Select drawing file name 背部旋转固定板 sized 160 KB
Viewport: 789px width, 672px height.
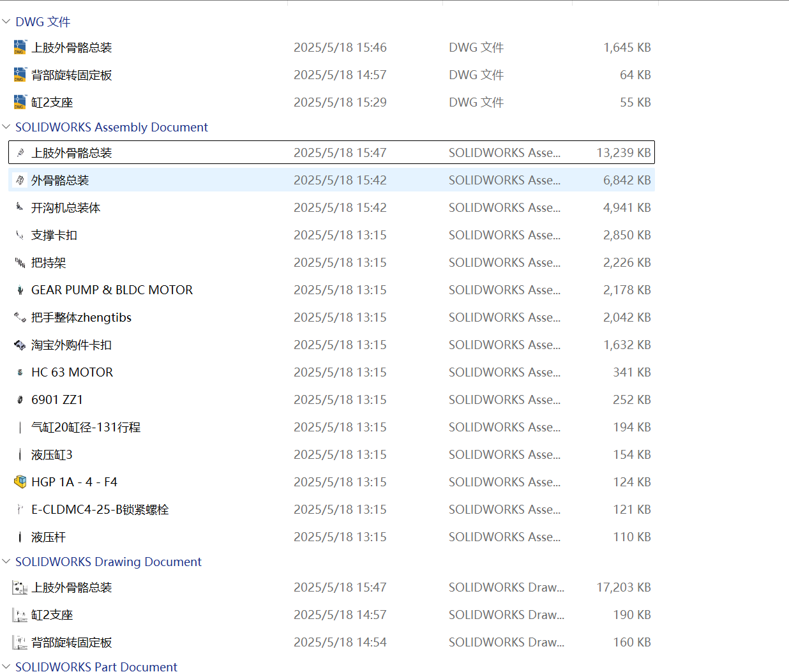point(71,642)
